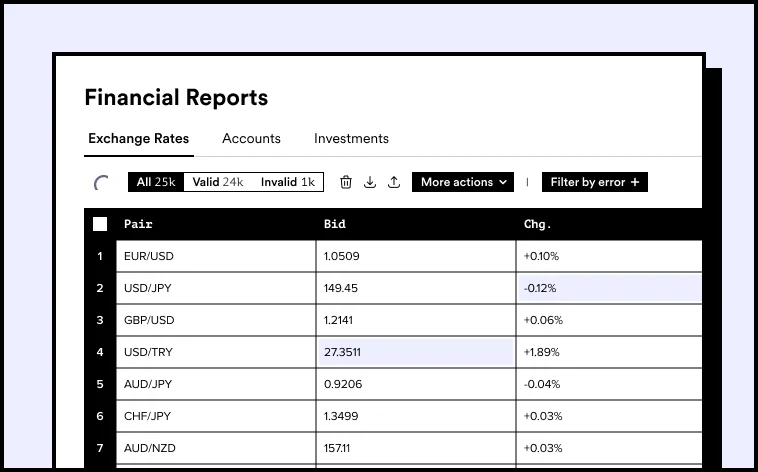Image resolution: width=758 pixels, height=472 pixels.
Task: Show all 25k records
Action: click(156, 182)
